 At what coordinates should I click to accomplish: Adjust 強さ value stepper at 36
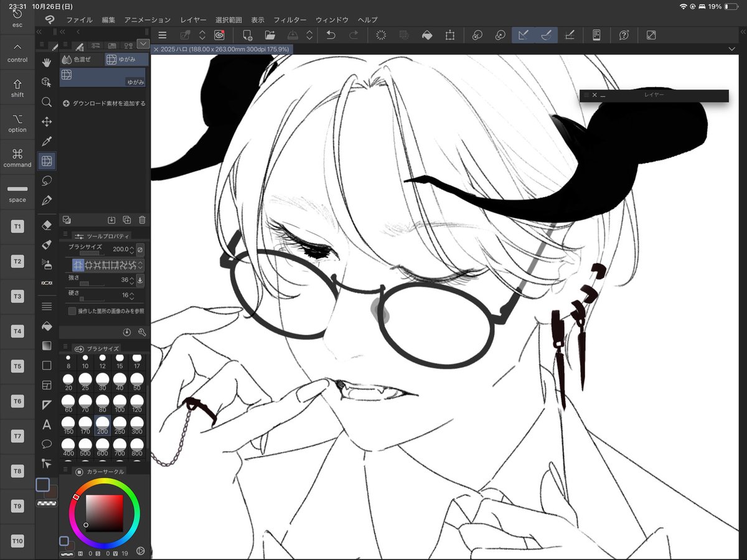click(x=132, y=280)
